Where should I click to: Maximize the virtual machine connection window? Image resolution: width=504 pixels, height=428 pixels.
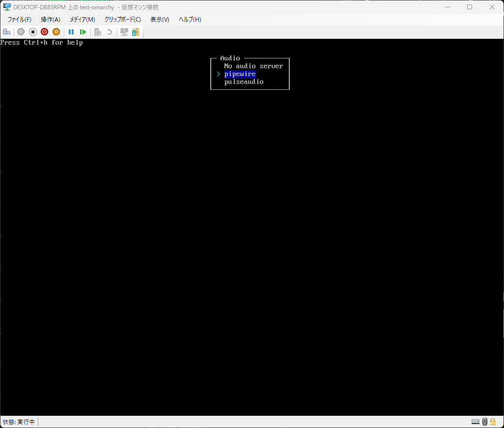470,7
